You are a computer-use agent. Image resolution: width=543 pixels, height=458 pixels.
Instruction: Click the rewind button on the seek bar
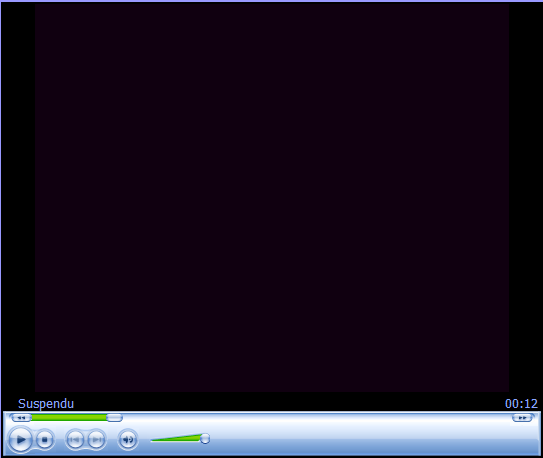click(21, 418)
